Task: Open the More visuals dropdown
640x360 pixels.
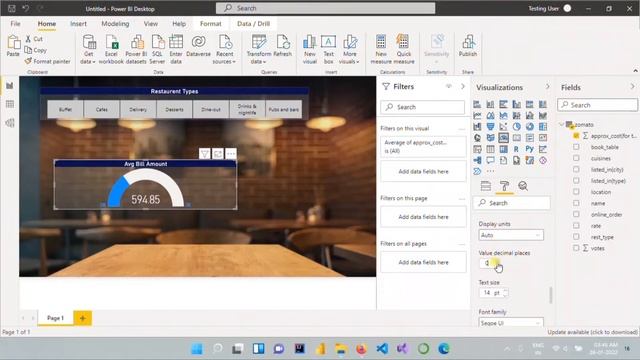Action: [x=350, y=49]
